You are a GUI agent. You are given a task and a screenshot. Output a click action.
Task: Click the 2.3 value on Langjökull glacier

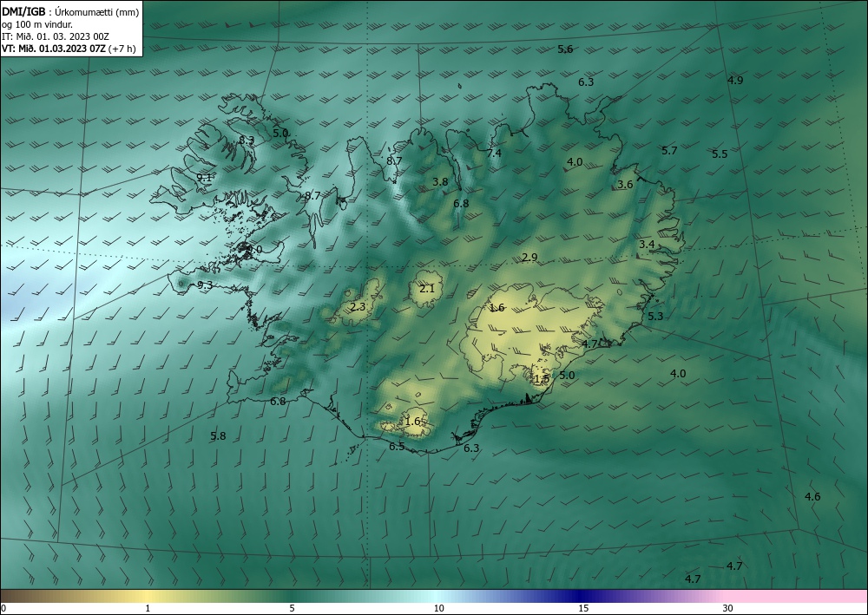[358, 306]
